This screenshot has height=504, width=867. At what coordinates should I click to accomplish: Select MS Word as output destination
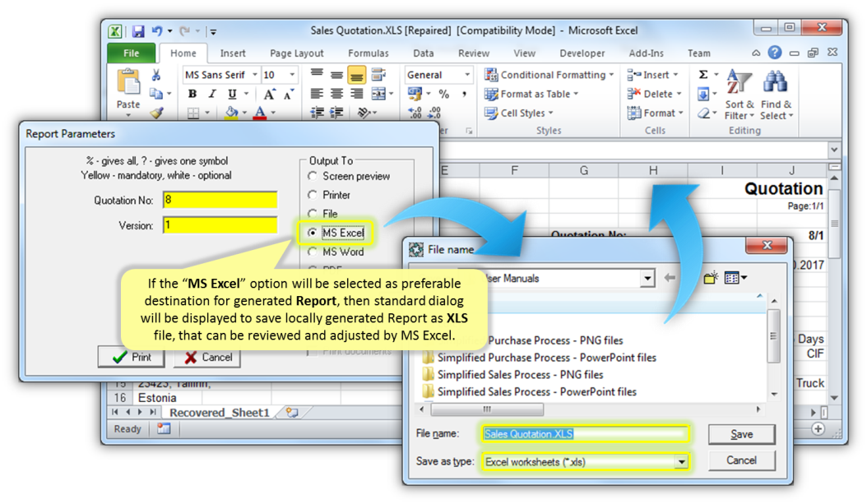tap(313, 252)
